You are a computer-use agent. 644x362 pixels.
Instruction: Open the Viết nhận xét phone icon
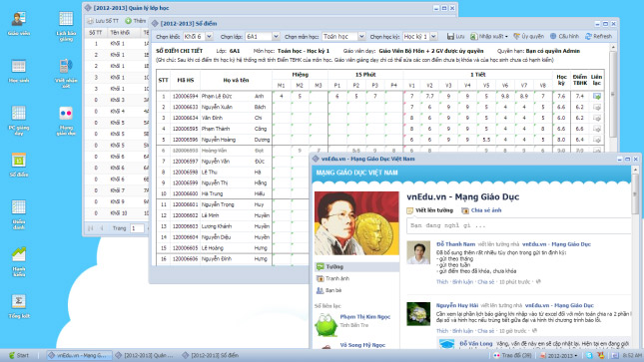(66, 73)
